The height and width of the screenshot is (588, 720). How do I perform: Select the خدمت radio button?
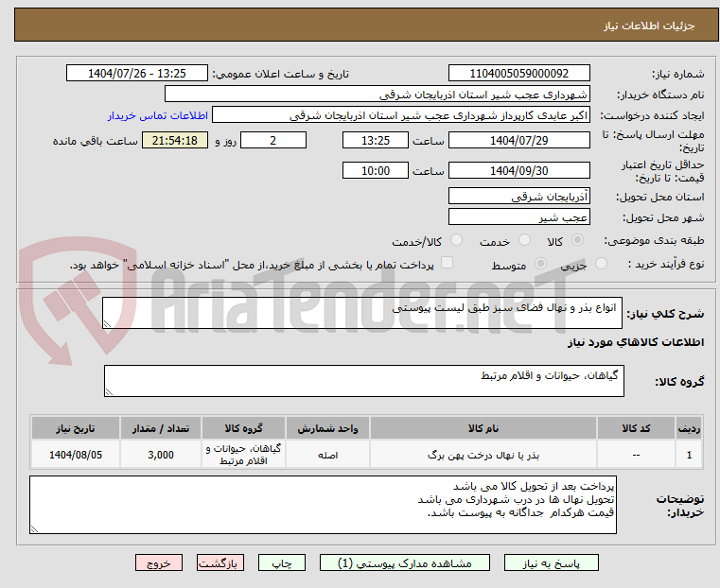[x=524, y=240]
